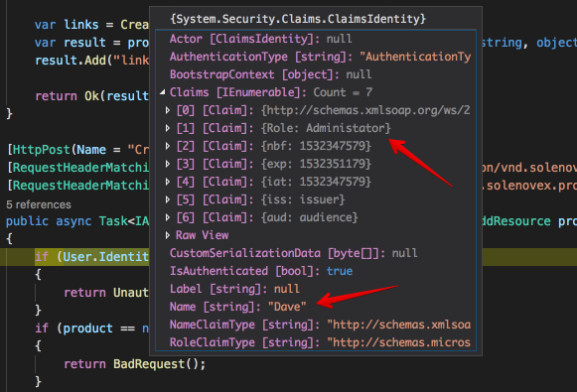Select the Name [string] "Dave" row

[x=316, y=307]
